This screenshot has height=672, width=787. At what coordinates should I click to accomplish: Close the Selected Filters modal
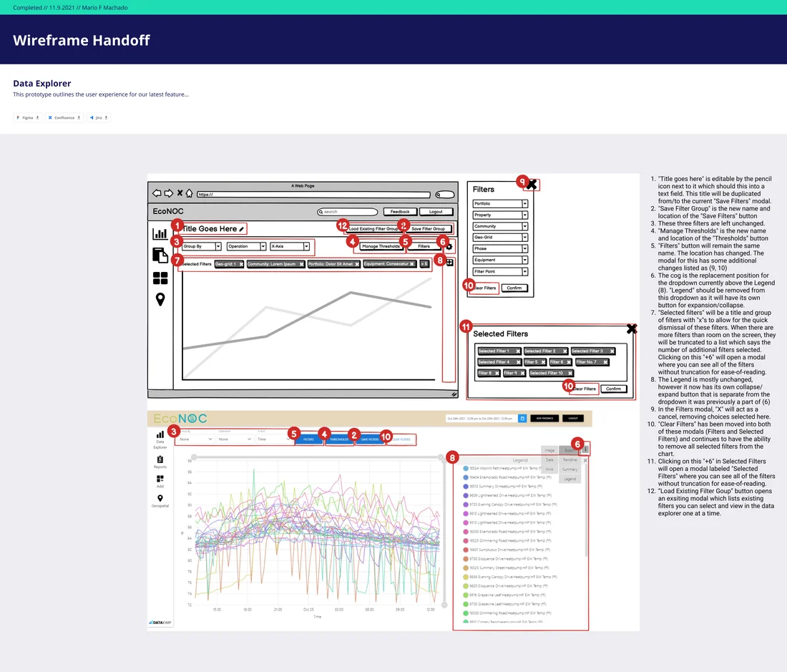click(632, 329)
